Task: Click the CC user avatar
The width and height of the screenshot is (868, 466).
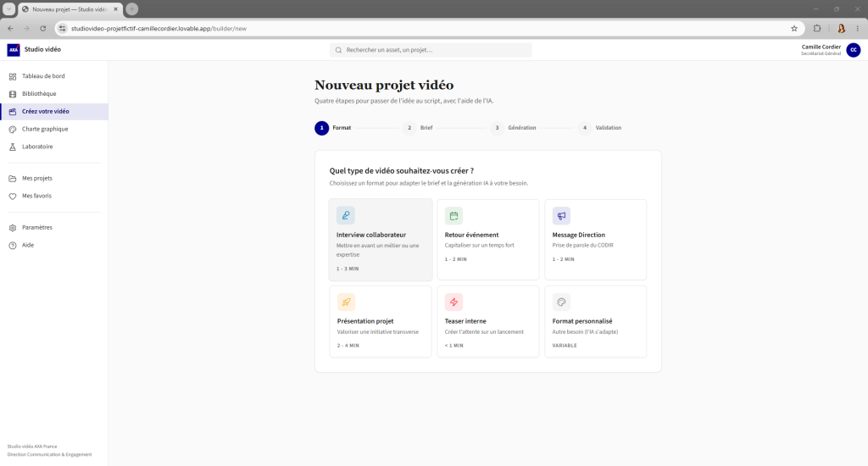Action: click(x=853, y=50)
